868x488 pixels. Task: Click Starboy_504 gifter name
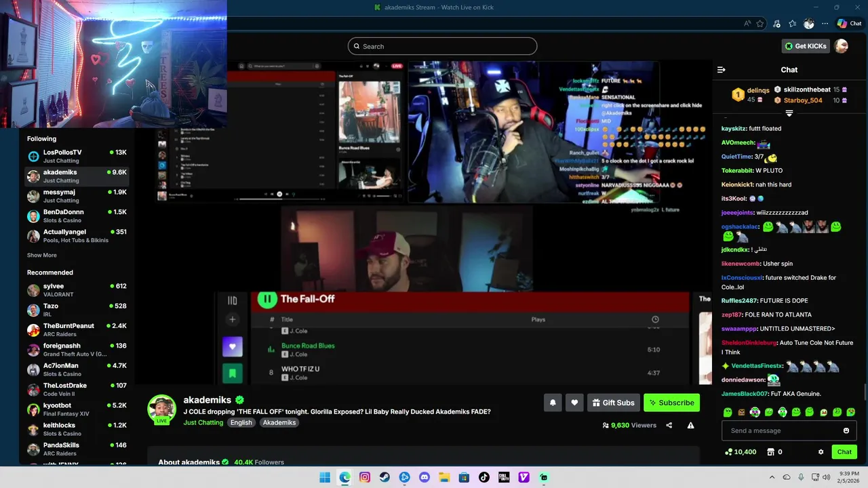coord(803,100)
